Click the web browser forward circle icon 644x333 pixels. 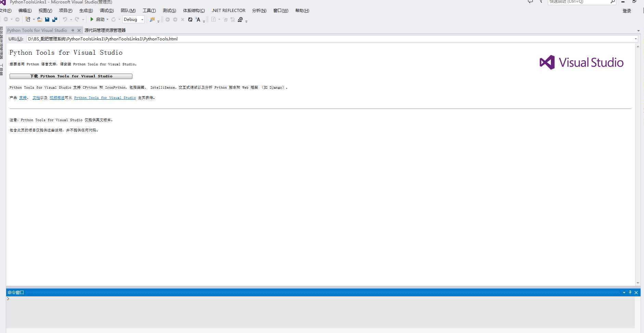tap(175, 20)
